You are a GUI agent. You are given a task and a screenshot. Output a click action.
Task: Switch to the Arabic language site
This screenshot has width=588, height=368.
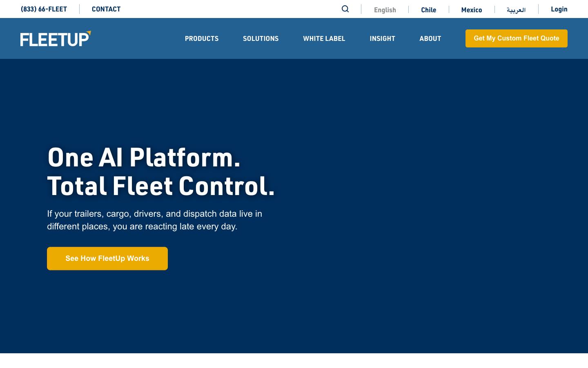(516, 10)
